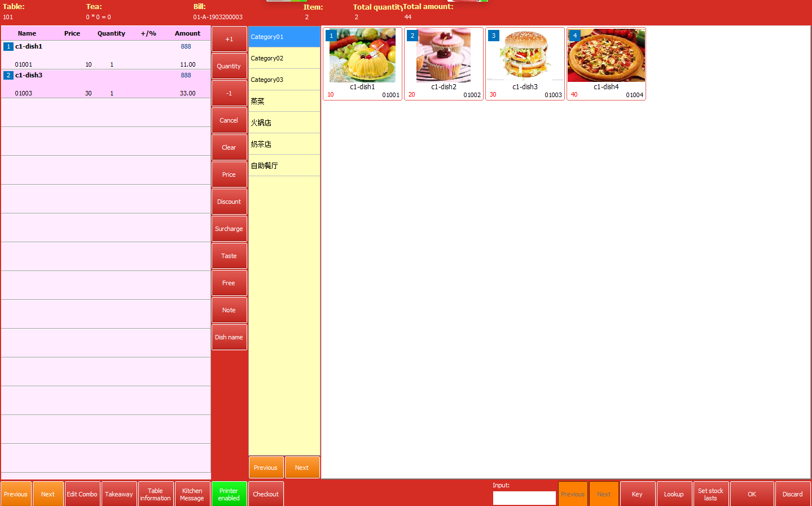This screenshot has height=506, width=812.
Task: Open the Category03 category
Action: coord(284,80)
